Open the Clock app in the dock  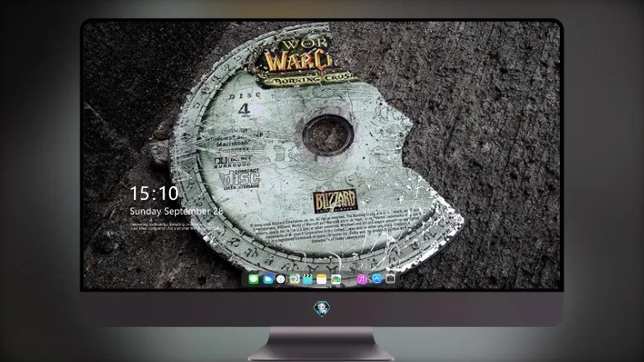[x=281, y=279]
